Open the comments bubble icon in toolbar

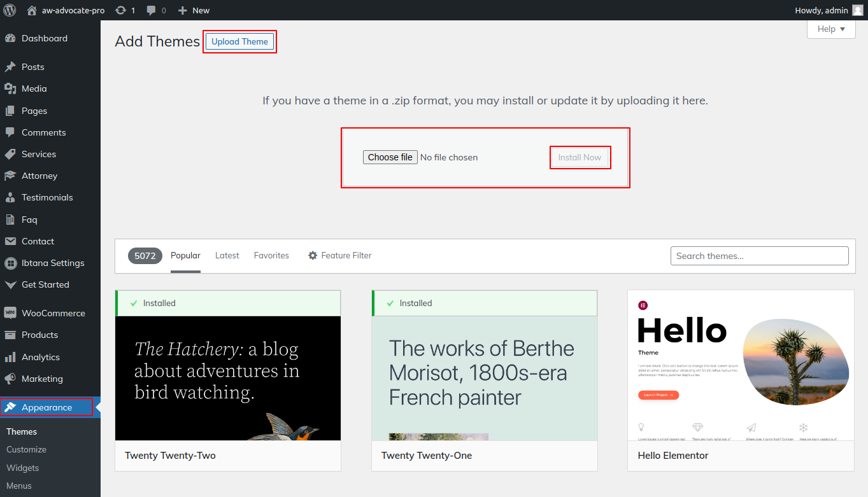(151, 10)
